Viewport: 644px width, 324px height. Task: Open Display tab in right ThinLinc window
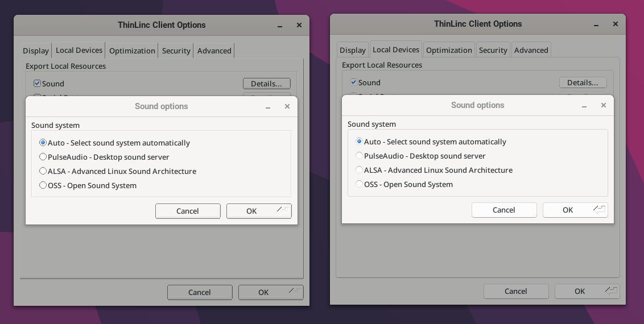(352, 50)
